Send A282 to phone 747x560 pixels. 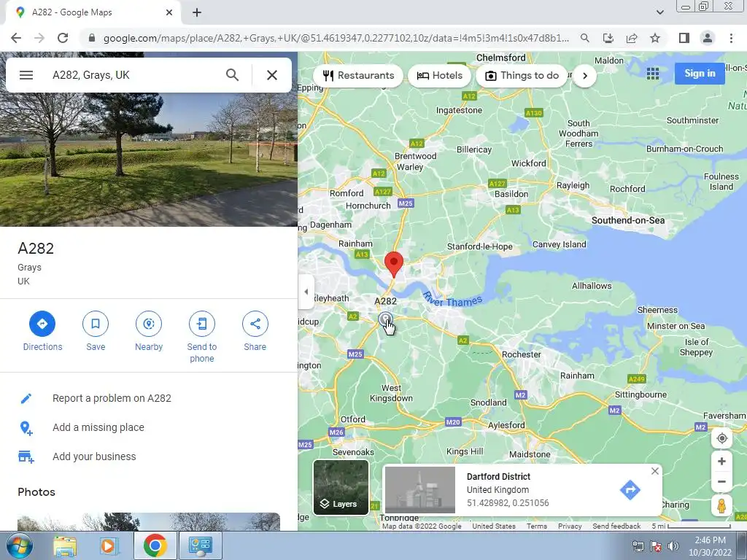[201, 337]
